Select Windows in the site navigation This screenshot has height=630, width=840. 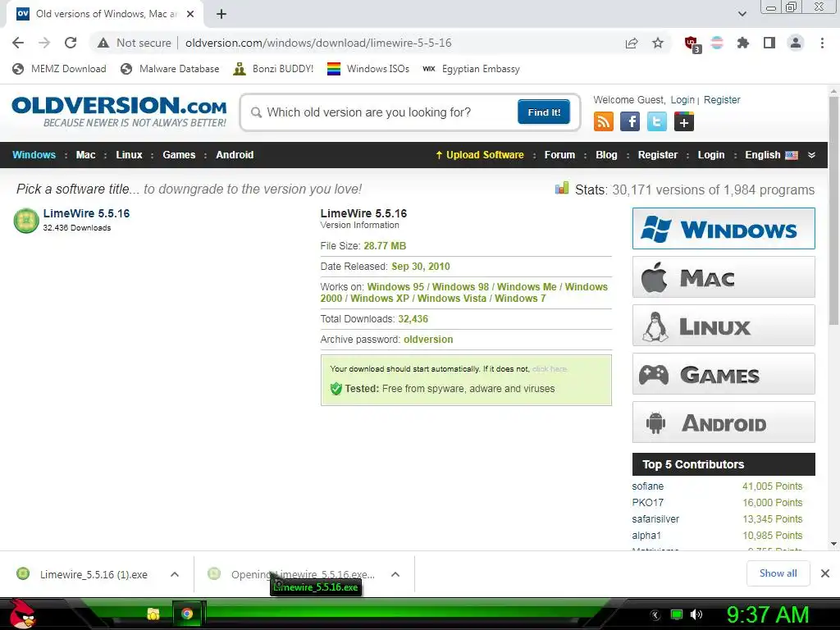(34, 155)
